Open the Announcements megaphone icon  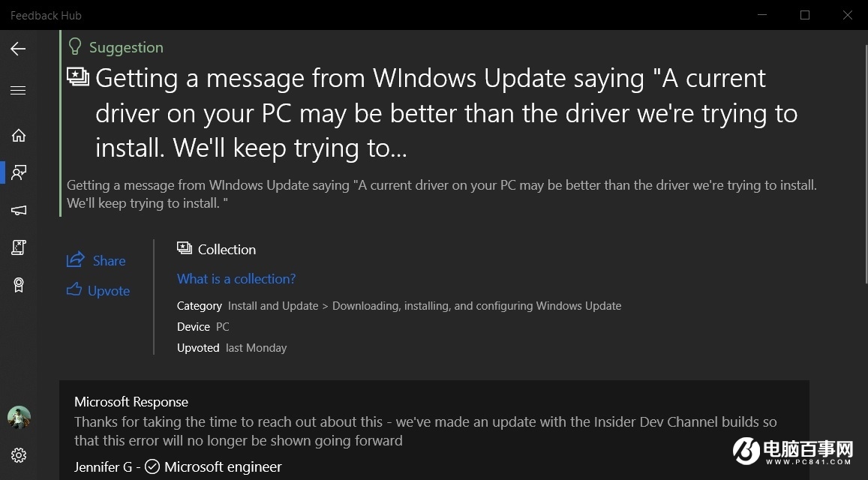point(18,210)
